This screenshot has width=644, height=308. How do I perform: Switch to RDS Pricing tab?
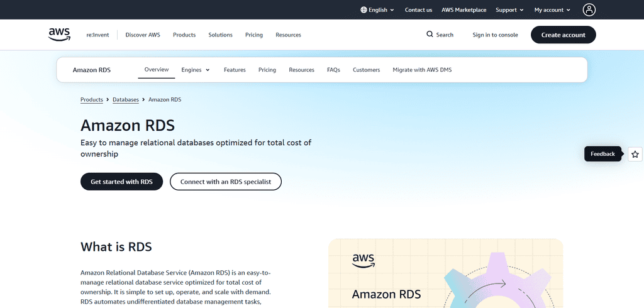(x=267, y=70)
